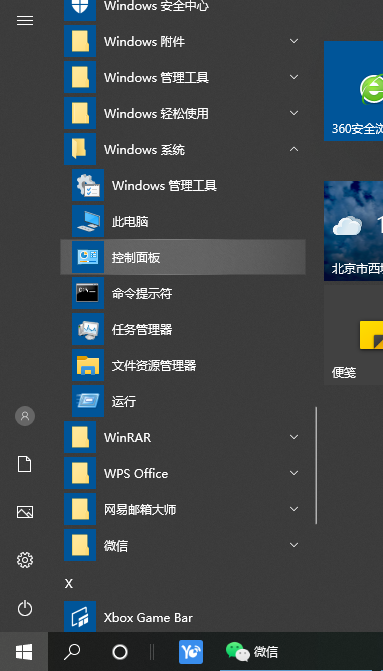The image size is (383, 671).
Task: Expand WinRAR chevron
Action: (294, 437)
